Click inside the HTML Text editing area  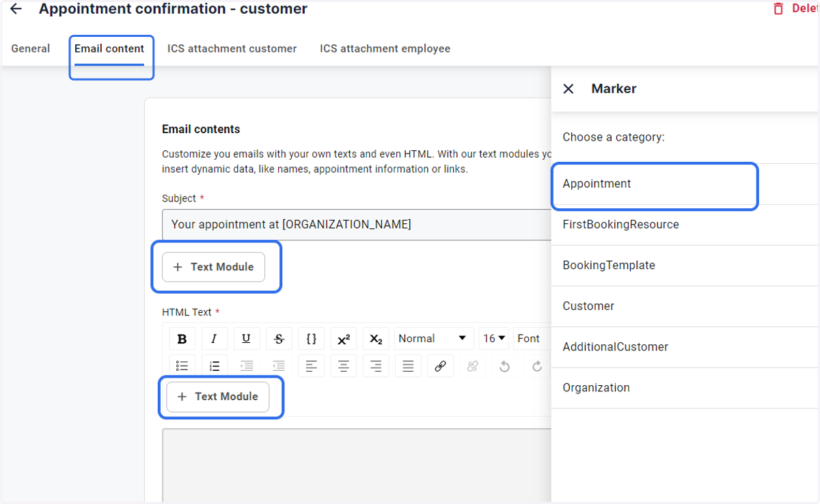point(357,466)
